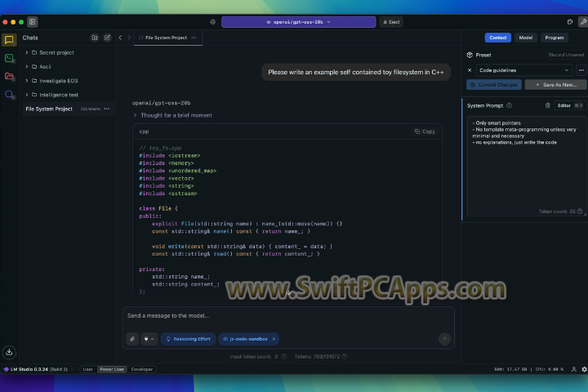
Task: Open the settings gear in status bar
Action: point(584,369)
